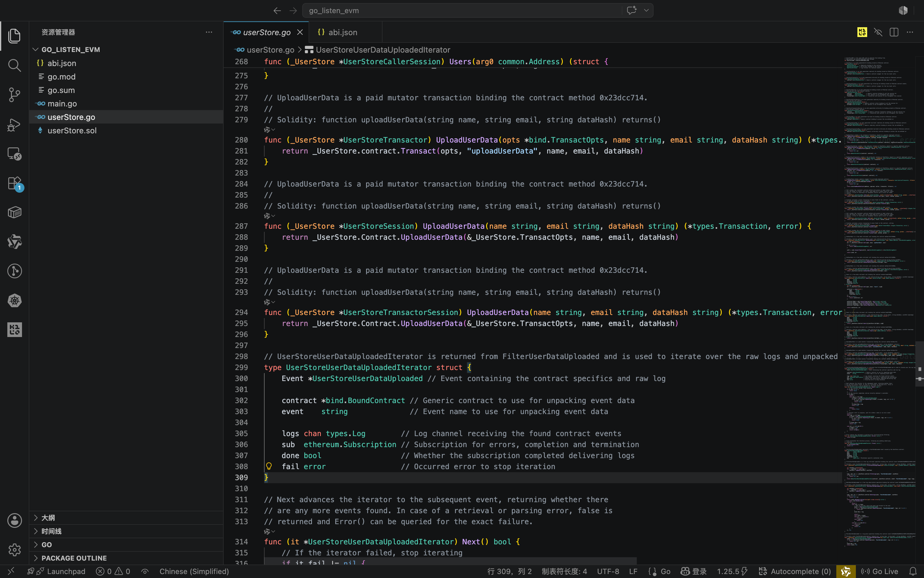Open the title bar layout icon at top right
The height and width of the screenshot is (578, 924).
[x=903, y=10]
